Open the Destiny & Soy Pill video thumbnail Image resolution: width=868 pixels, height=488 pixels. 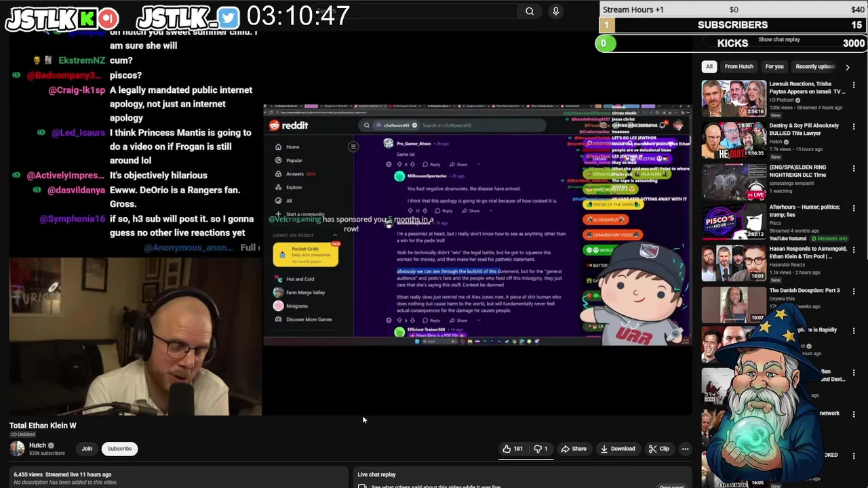[734, 140]
